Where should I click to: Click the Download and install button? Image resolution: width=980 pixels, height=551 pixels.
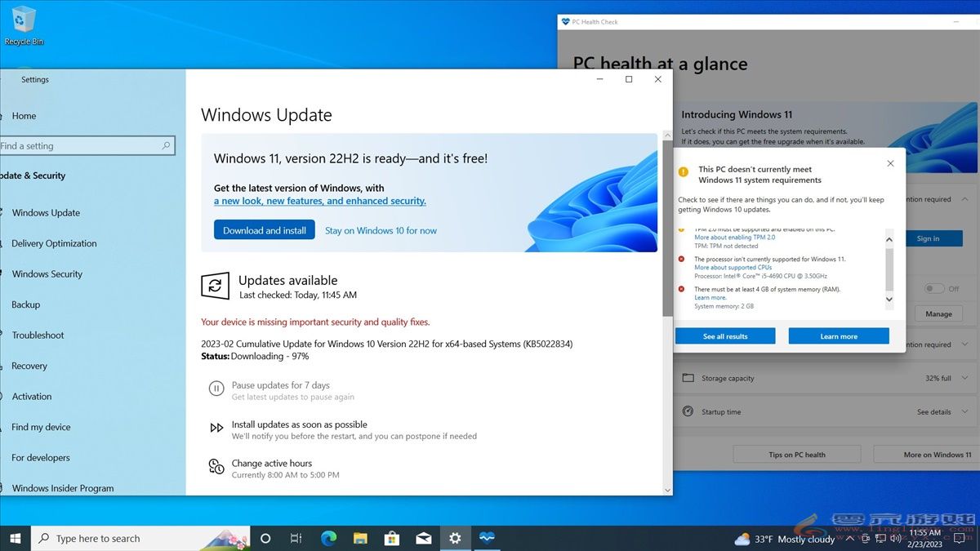click(x=264, y=229)
